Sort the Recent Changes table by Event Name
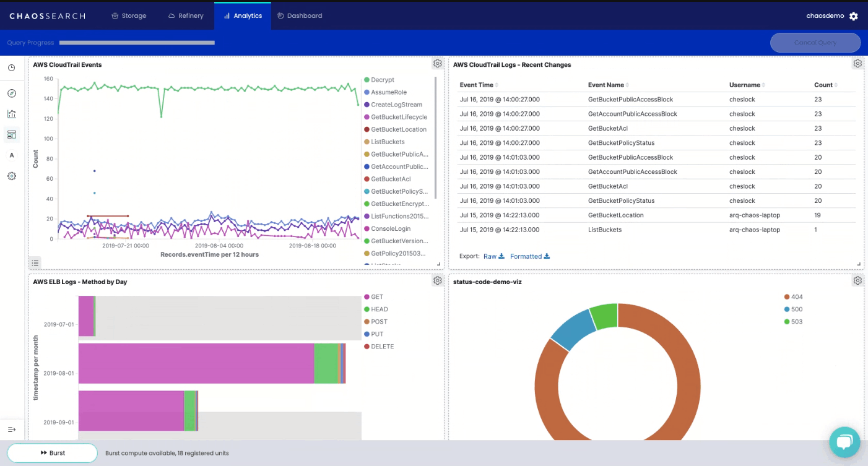The image size is (868, 466). pos(605,85)
